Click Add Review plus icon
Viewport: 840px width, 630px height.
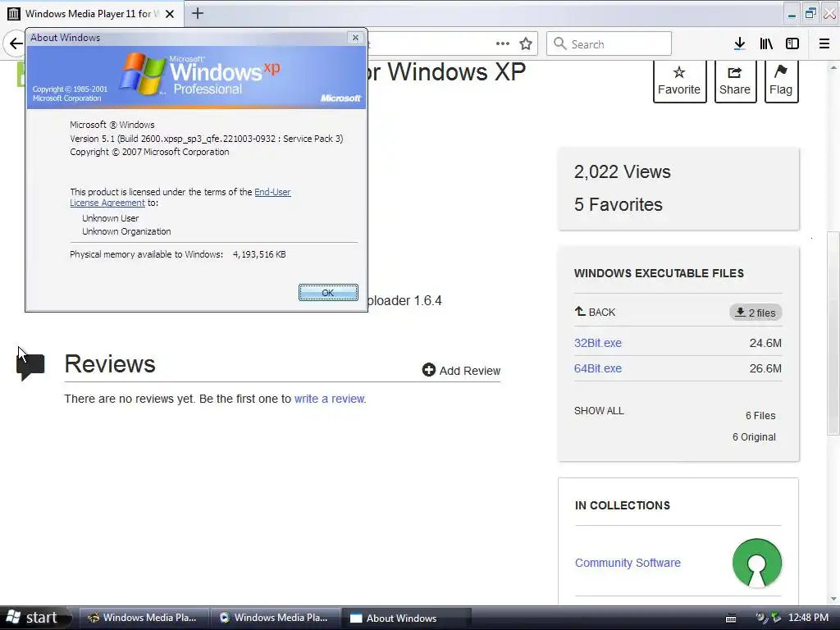pos(428,370)
